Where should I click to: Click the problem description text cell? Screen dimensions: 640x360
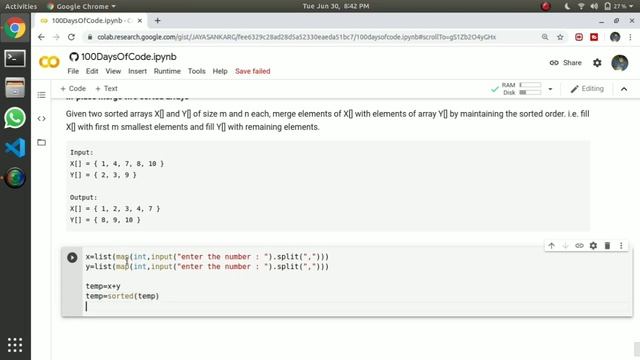tap(328, 120)
